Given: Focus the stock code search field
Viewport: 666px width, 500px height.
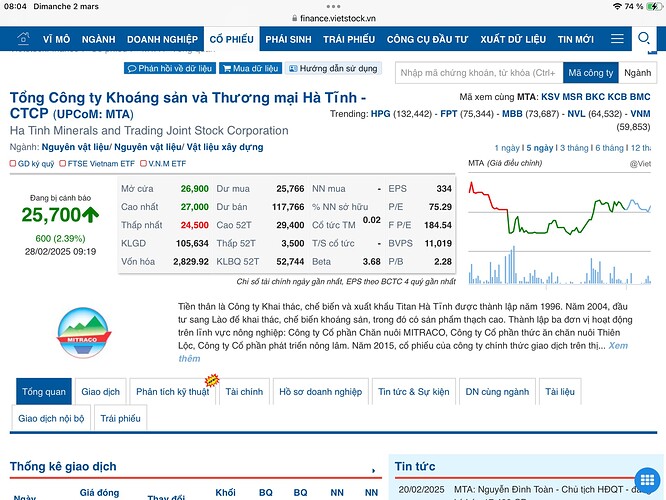Looking at the screenshot, I should 476,73.
